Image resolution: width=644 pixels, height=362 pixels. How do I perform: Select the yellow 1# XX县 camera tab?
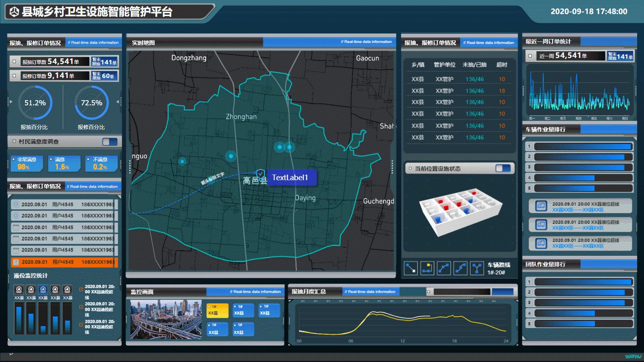click(217, 311)
